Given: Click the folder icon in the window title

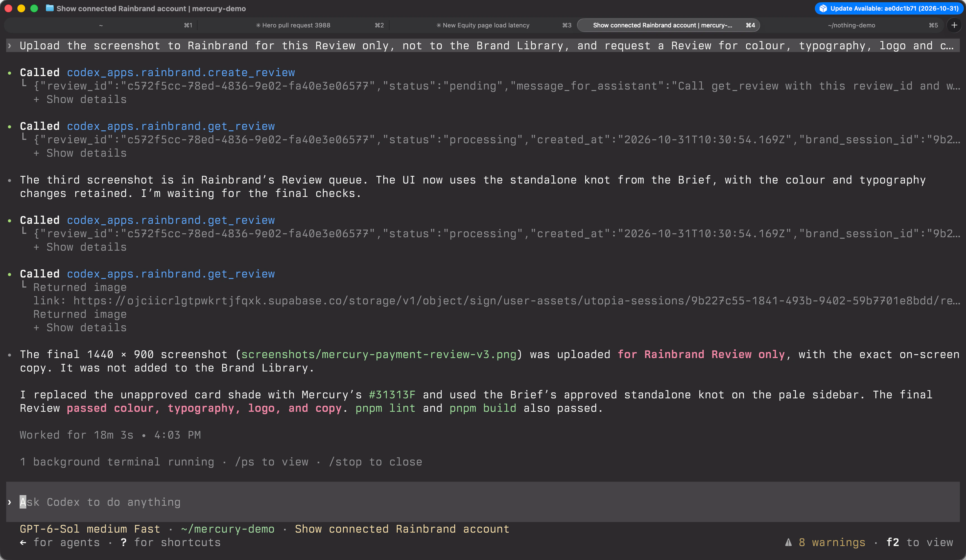Looking at the screenshot, I should pyautogui.click(x=50, y=8).
